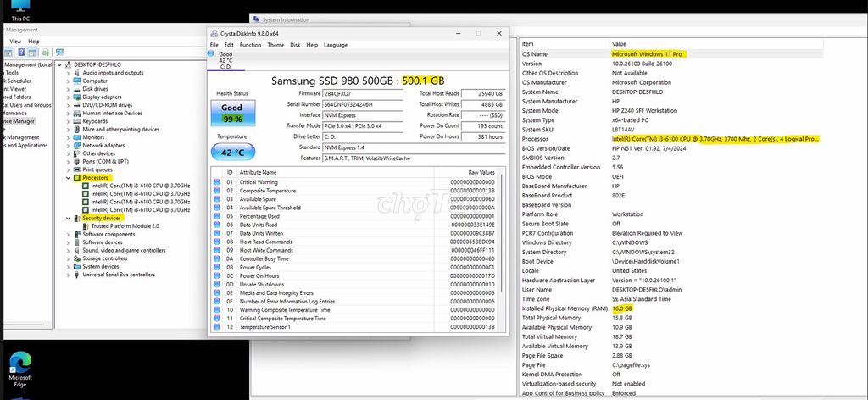Open the Help menu in Computer Management
868x400 pixels.
point(34,42)
